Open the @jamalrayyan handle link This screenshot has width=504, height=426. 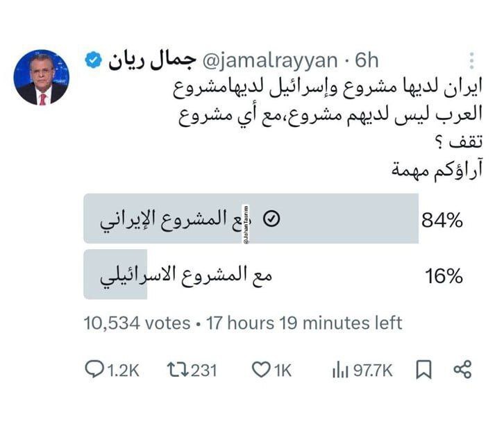click(270, 60)
